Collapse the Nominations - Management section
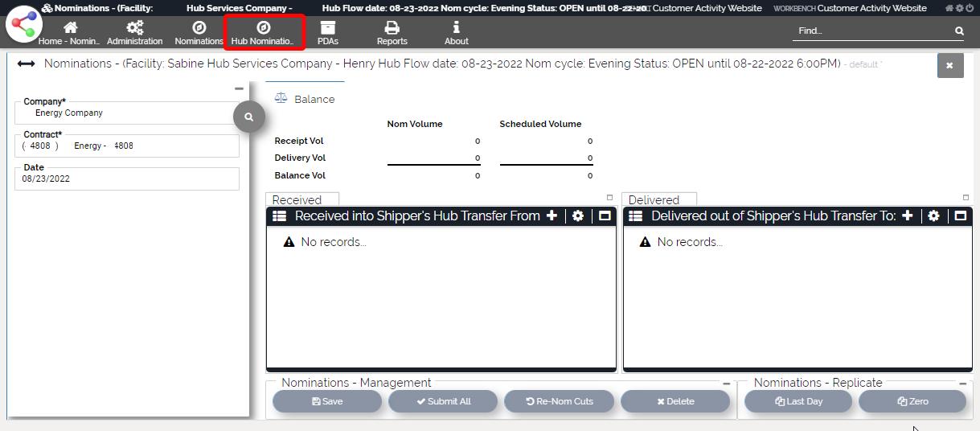 tap(727, 384)
